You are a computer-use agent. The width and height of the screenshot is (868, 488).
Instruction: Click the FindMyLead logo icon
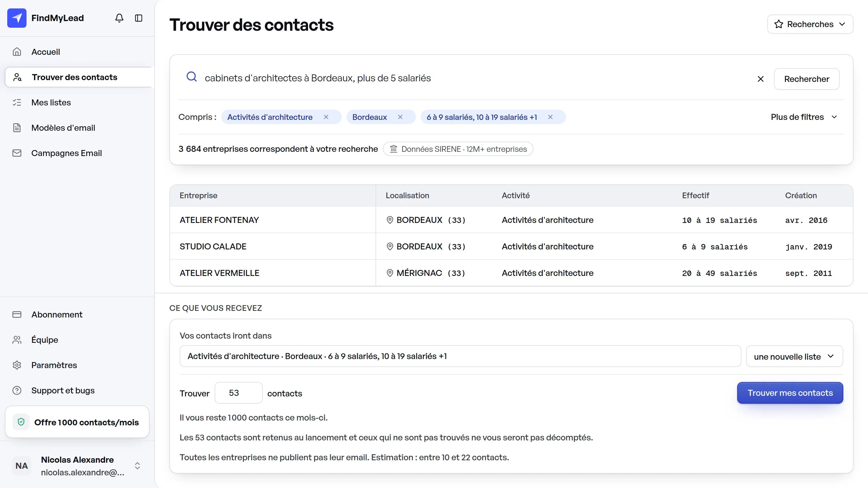(17, 18)
